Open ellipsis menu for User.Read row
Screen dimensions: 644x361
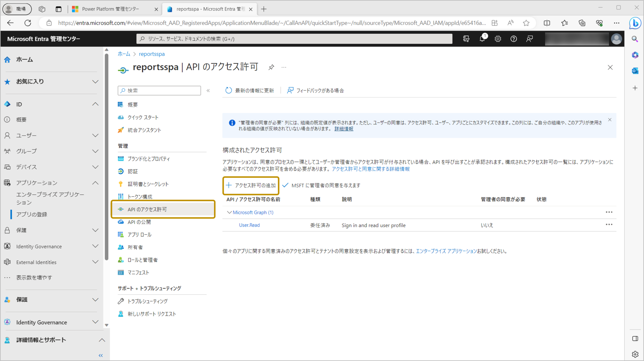(x=609, y=225)
